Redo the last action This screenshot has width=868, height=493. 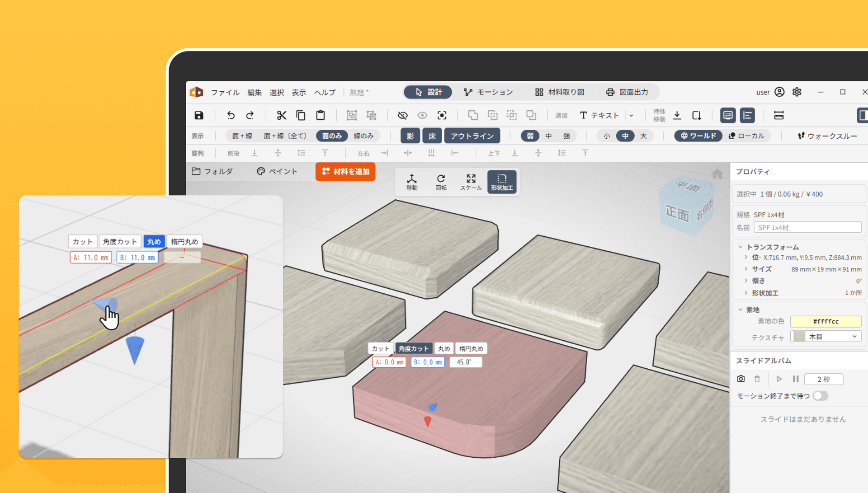[250, 115]
